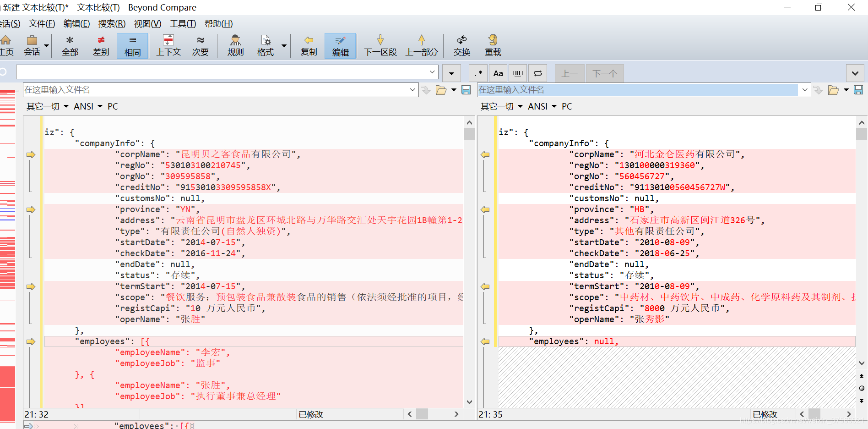Open file browser for right pane

click(833, 90)
